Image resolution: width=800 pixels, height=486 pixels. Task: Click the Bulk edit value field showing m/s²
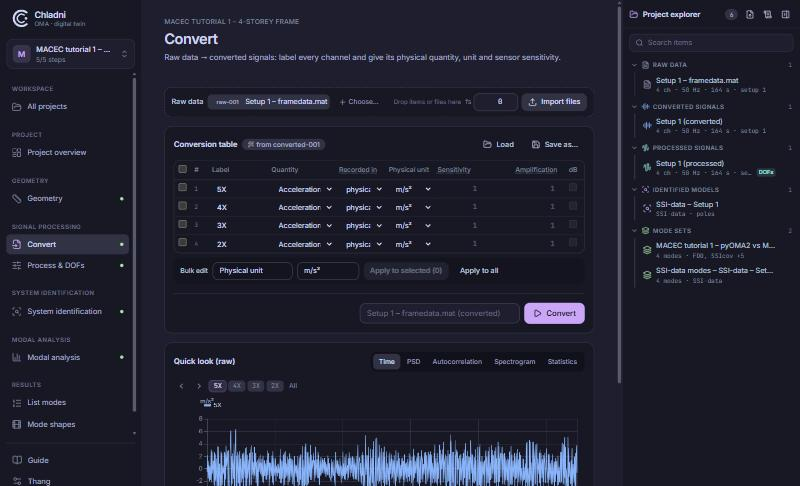(x=328, y=271)
